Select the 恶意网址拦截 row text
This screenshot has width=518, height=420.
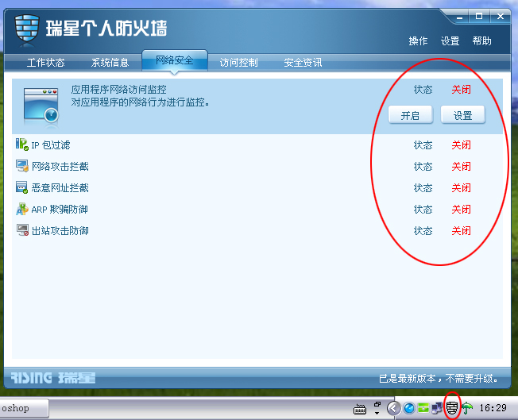pos(60,188)
